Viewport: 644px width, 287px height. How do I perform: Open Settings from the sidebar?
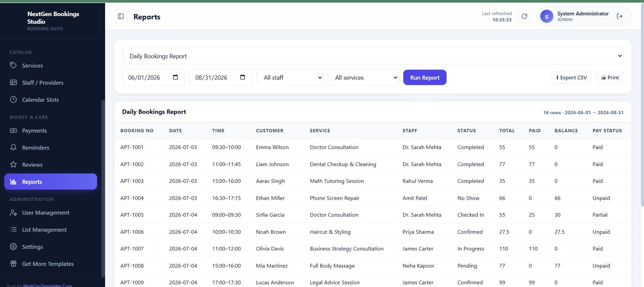tap(51, 247)
